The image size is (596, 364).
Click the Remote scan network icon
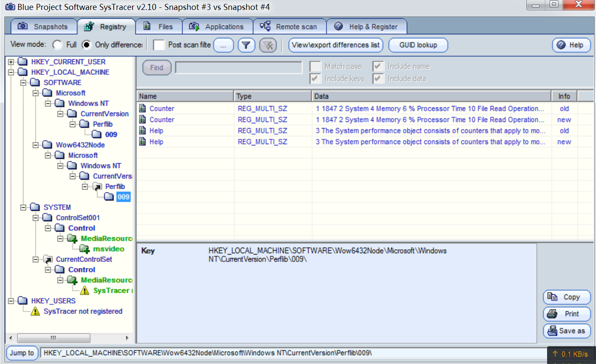[x=265, y=26]
